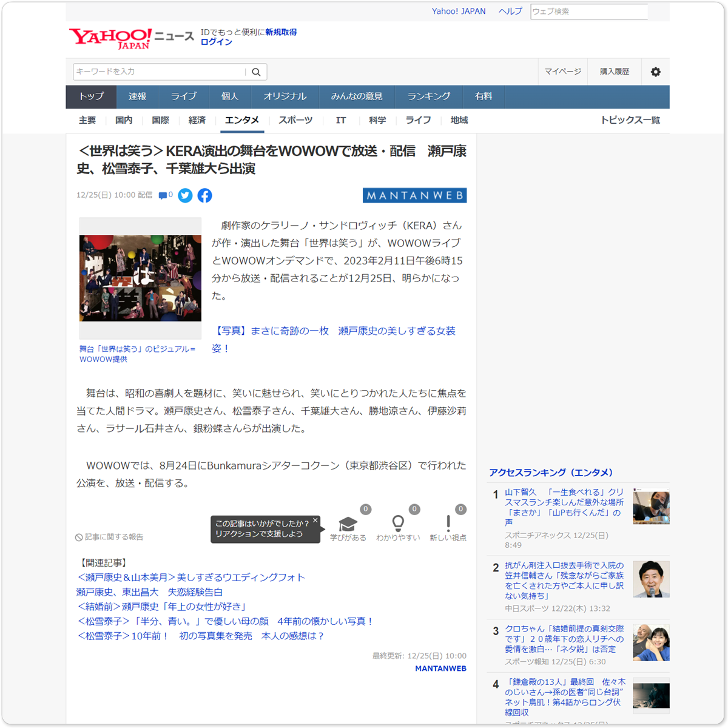
Task: Open related article 年上の女性が好き
Action: [x=163, y=607]
